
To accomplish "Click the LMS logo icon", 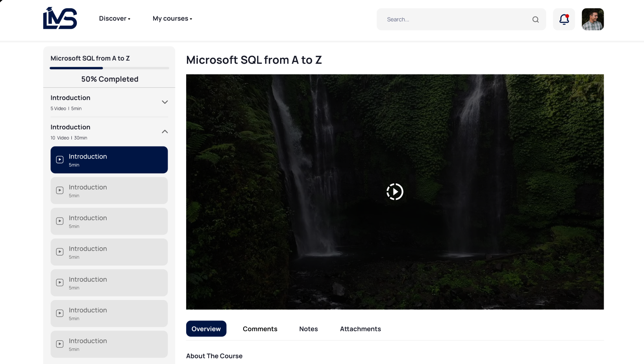I will (60, 18).
